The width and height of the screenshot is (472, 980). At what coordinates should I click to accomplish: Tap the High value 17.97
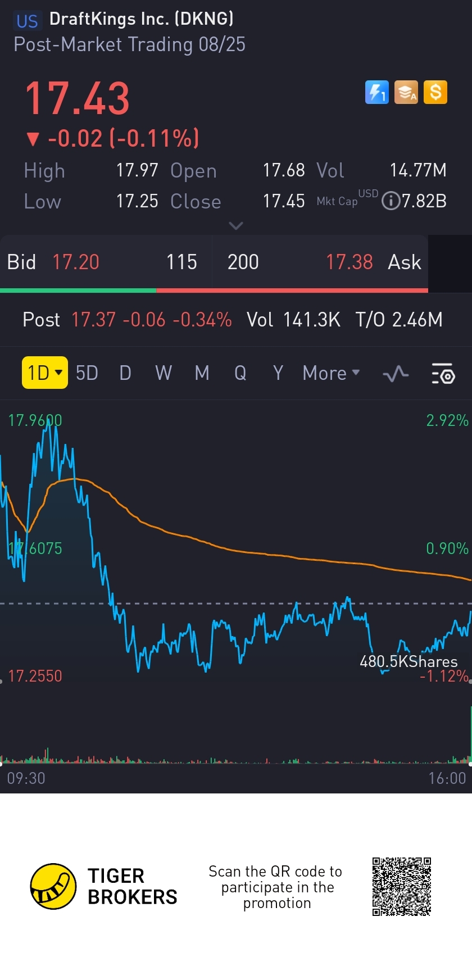137,170
